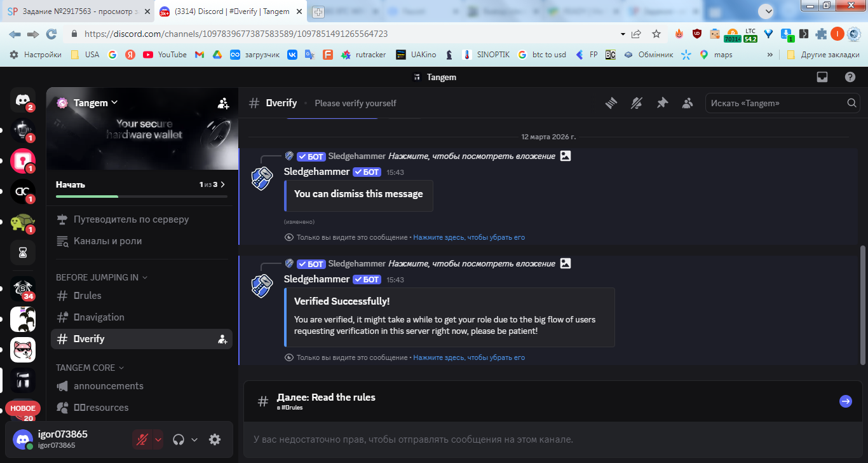Open the uBlock Origin extension
Image resolution: width=868 pixels, height=463 pixels.
pos(697,34)
